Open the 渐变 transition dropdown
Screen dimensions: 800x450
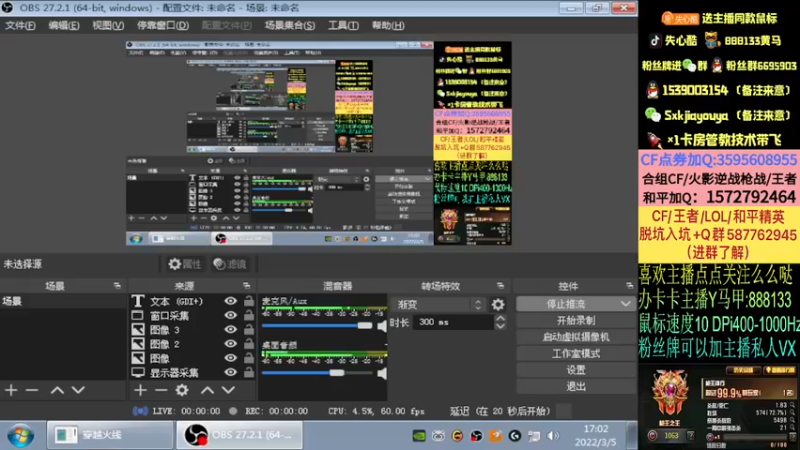tap(439, 305)
